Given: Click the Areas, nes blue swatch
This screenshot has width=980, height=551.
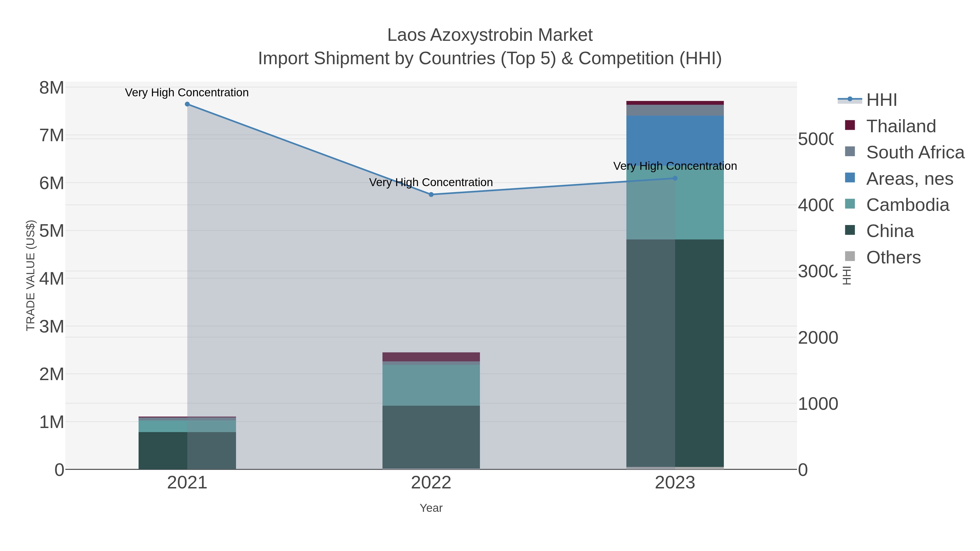Looking at the screenshot, I should (x=850, y=178).
